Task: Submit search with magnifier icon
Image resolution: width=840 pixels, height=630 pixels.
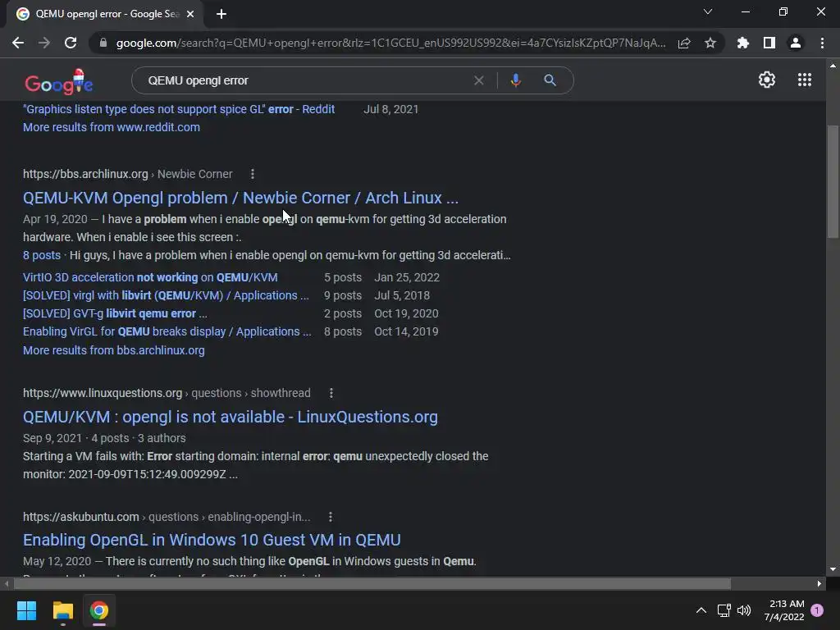Action: [550, 80]
